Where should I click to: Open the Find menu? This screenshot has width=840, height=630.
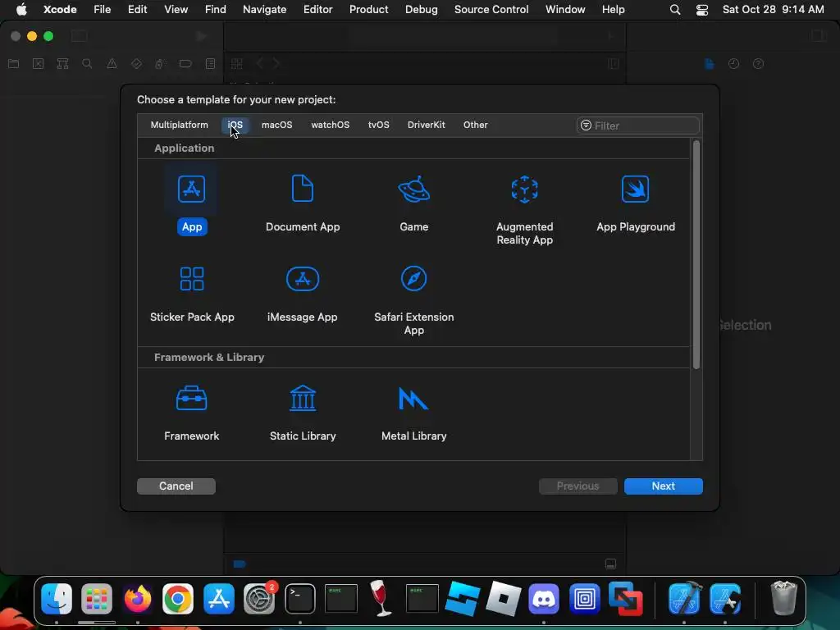pos(216,9)
